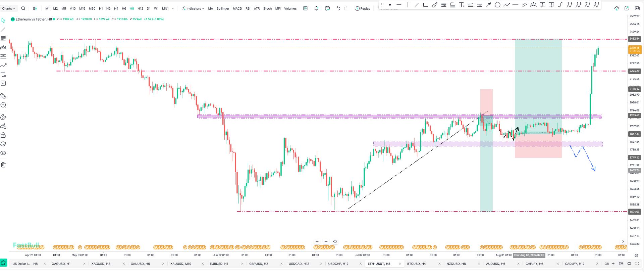
Task: Zoom in chart with plus button
Action: click(x=317, y=241)
